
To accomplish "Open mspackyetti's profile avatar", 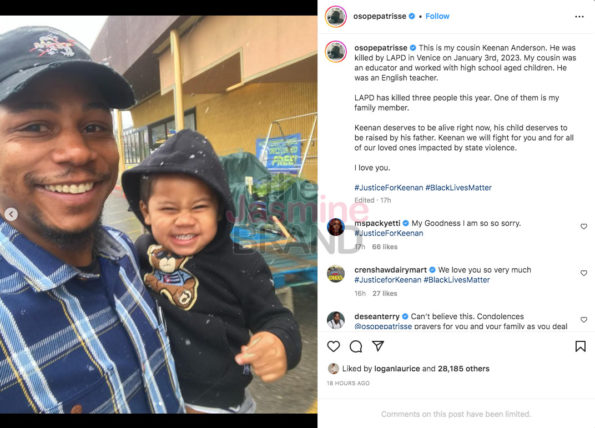I will tap(336, 227).
